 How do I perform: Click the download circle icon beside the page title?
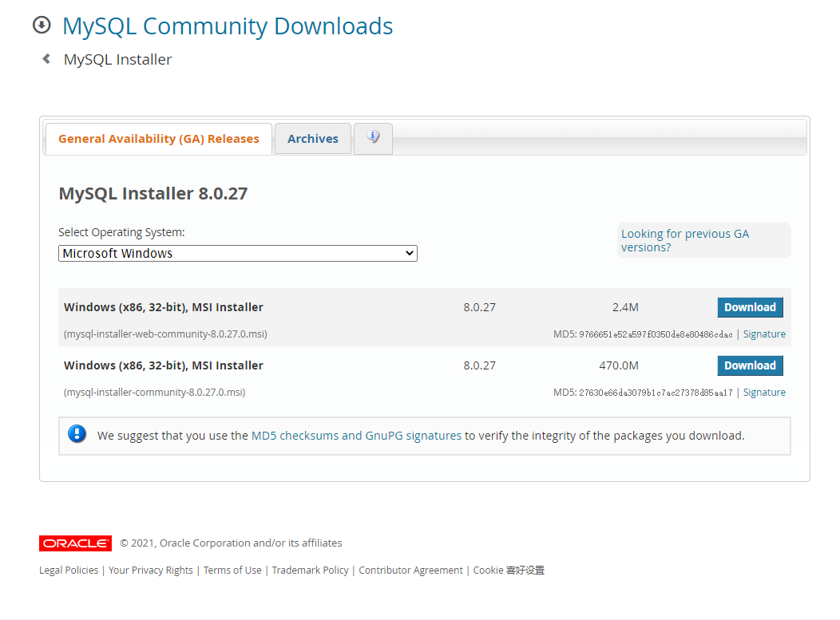coord(42,26)
